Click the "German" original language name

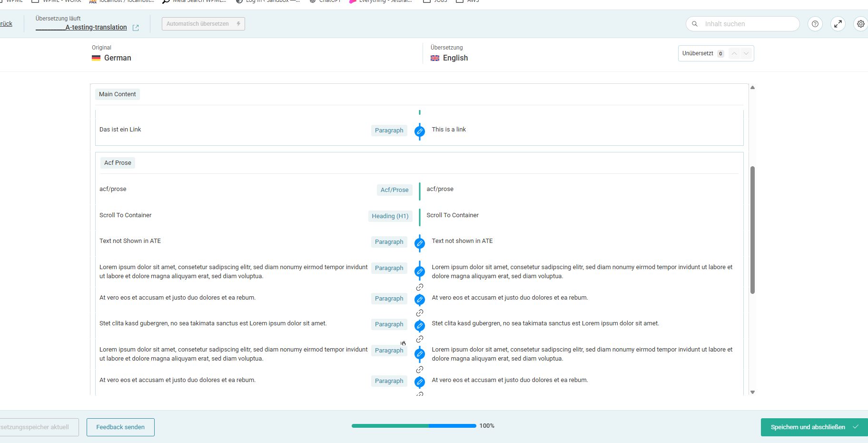pos(118,58)
